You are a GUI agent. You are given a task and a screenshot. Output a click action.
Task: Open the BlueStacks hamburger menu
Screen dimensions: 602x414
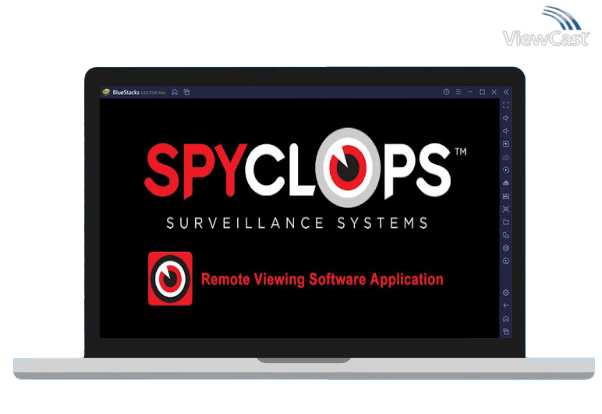coord(458,92)
